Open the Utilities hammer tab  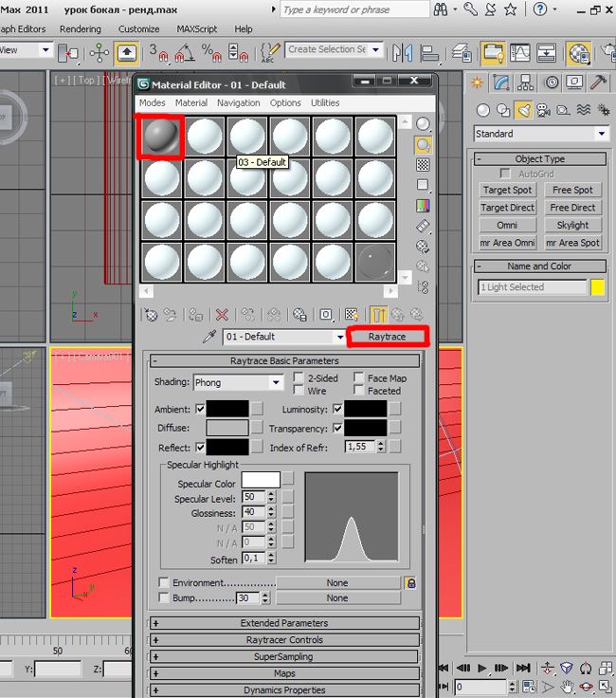(x=599, y=83)
